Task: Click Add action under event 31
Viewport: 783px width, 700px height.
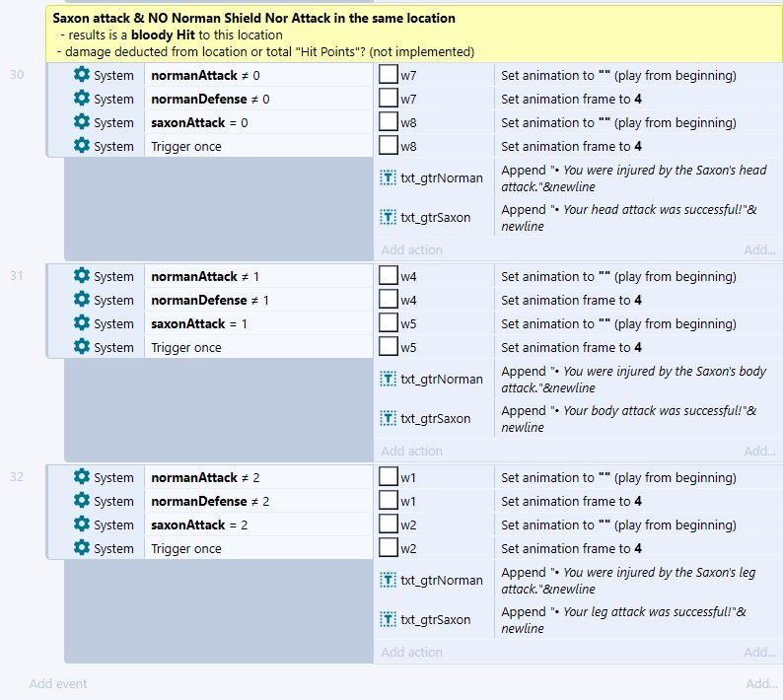Action: click(412, 451)
